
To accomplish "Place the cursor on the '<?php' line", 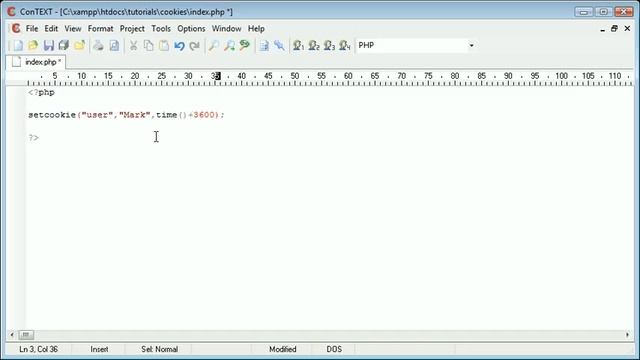I will coord(41,93).
